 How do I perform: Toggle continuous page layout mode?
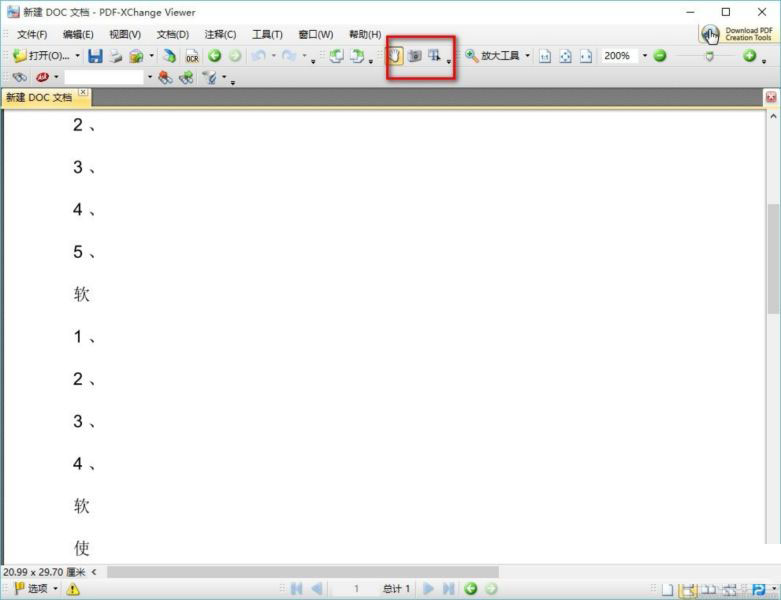pos(688,590)
